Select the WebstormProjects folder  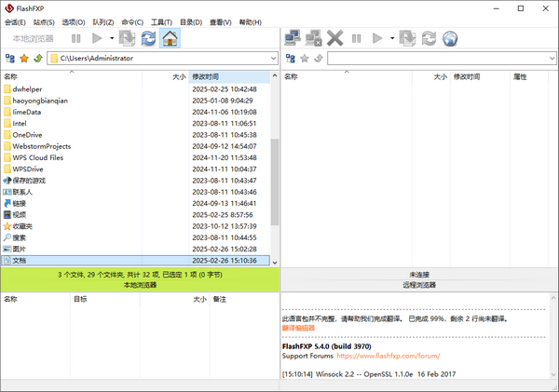[41, 146]
